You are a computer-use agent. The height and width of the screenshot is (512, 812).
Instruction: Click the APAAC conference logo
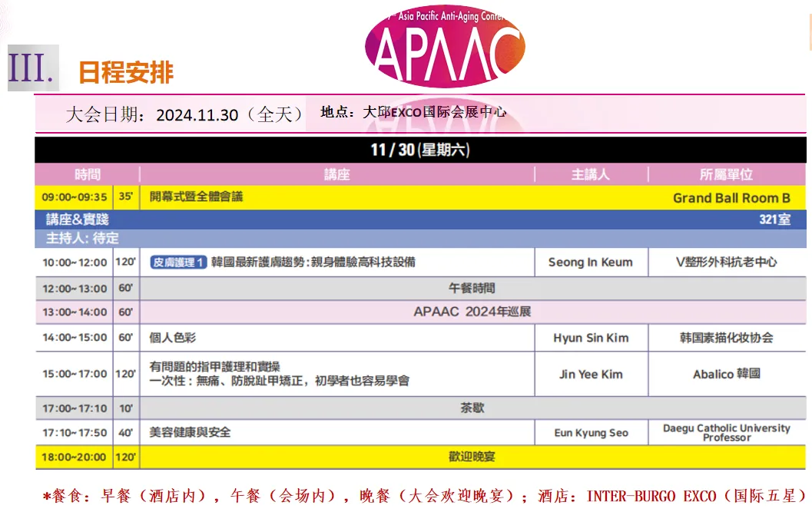click(x=446, y=45)
